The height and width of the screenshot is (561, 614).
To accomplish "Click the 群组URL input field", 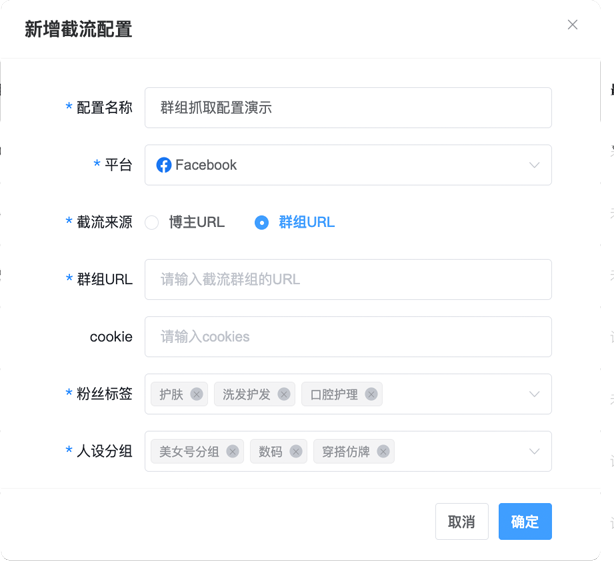I will (x=348, y=280).
